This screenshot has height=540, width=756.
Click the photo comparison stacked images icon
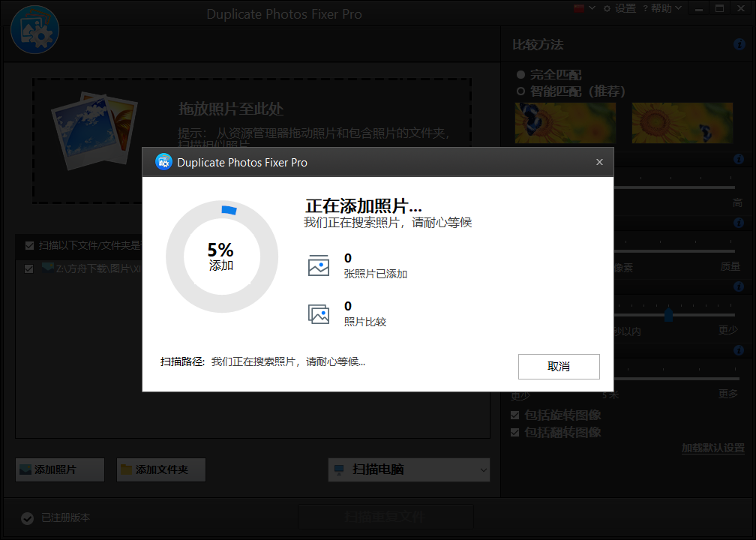pyautogui.click(x=319, y=313)
